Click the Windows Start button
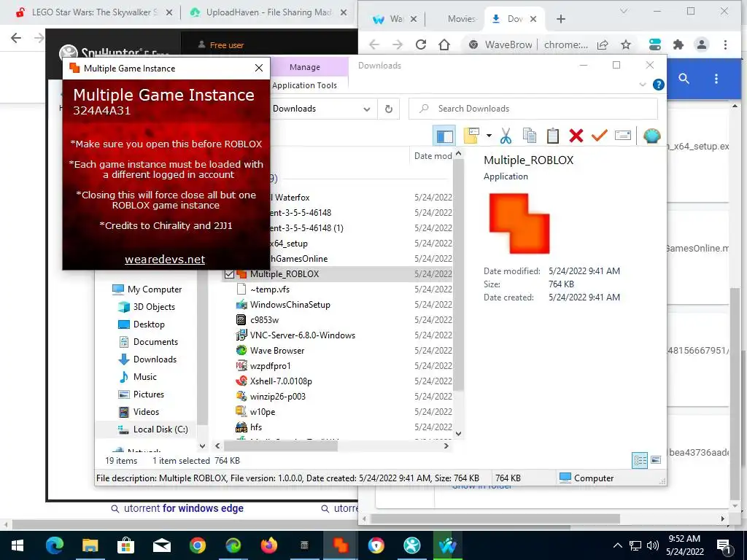The width and height of the screenshot is (747, 560). tap(18, 545)
